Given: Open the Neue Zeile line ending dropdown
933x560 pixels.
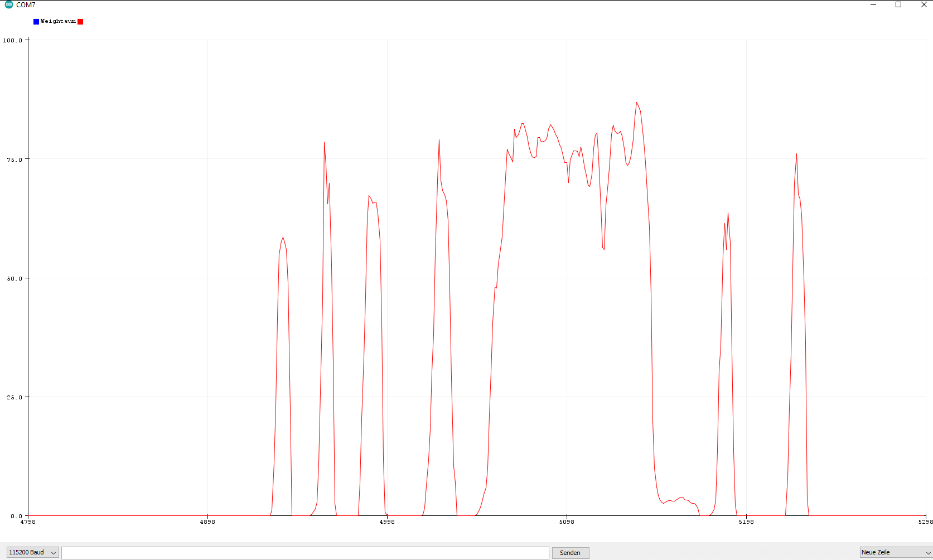Looking at the screenshot, I should coord(896,552).
